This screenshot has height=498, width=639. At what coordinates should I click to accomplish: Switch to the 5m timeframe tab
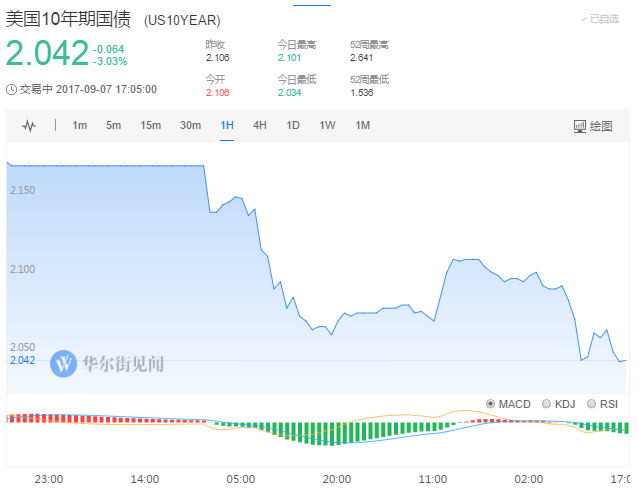[x=113, y=125]
